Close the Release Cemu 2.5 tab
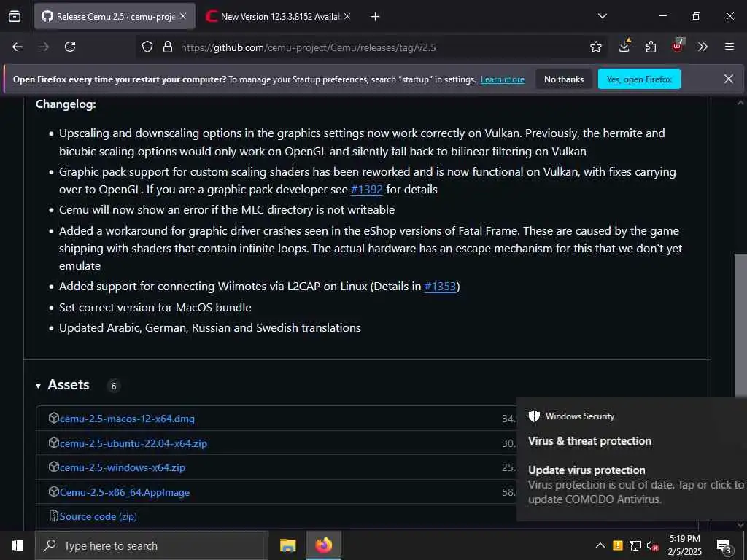Image resolution: width=747 pixels, height=560 pixels. click(183, 16)
